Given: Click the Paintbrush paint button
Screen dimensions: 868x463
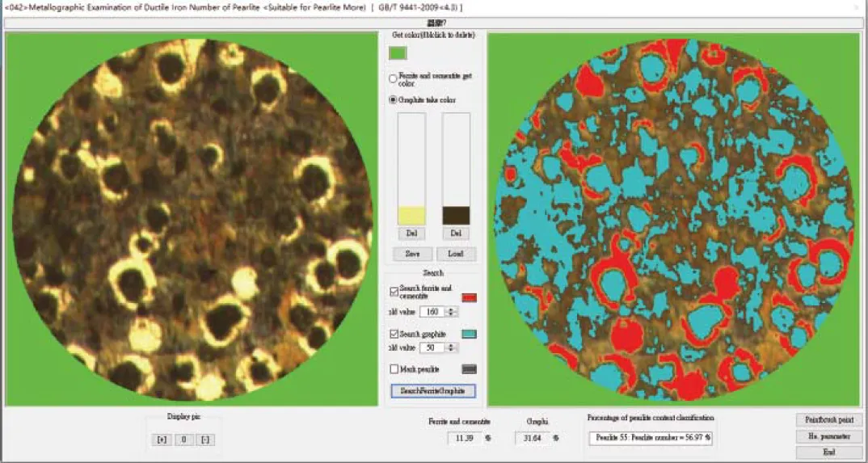Looking at the screenshot, I should pos(828,420).
